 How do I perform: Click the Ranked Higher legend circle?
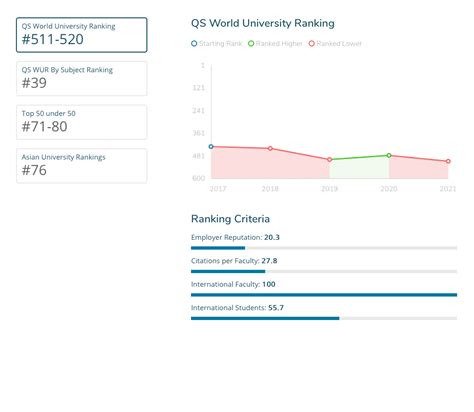point(251,43)
